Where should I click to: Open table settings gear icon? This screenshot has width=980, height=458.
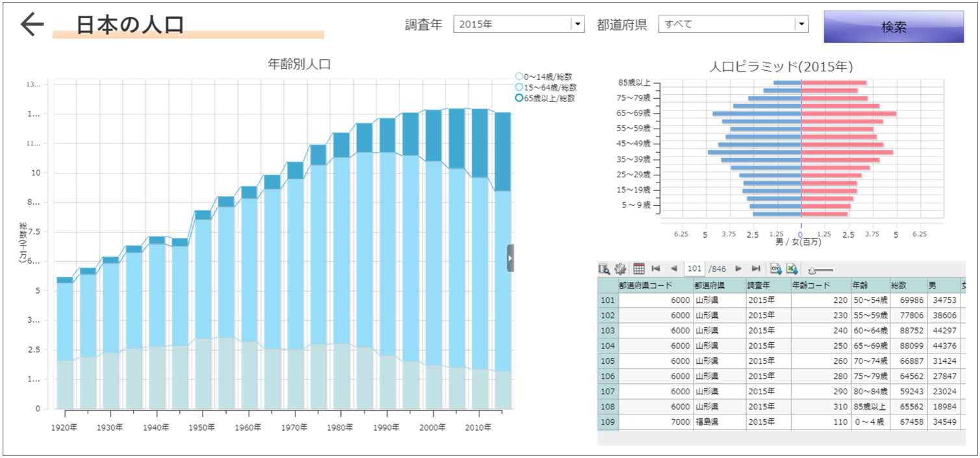pos(620,268)
